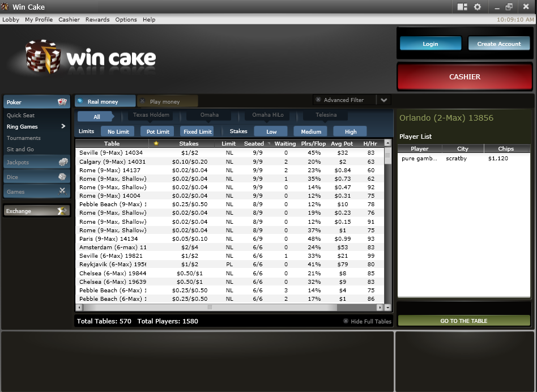Select the All games tab

point(95,116)
